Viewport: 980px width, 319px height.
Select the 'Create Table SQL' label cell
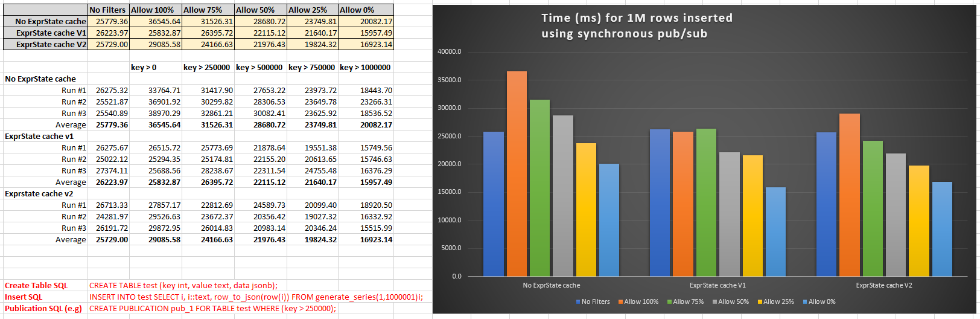[x=36, y=286]
